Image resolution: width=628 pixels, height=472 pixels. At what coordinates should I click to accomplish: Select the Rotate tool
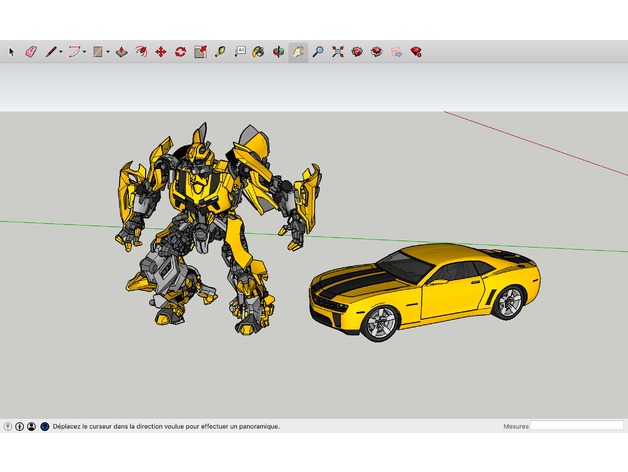(180, 52)
